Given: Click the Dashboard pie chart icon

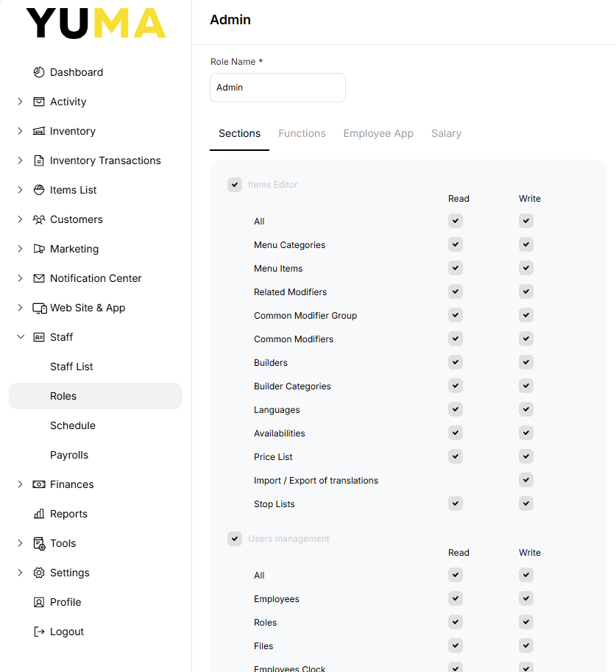Looking at the screenshot, I should (x=39, y=72).
